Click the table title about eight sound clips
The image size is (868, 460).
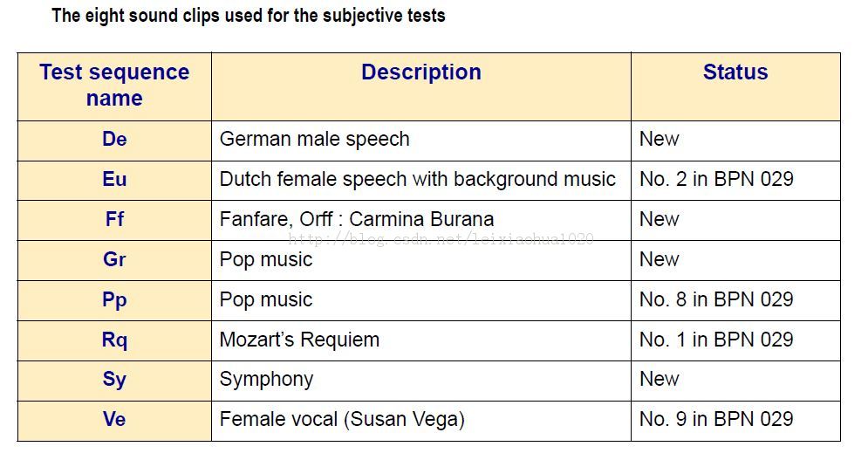(249, 16)
